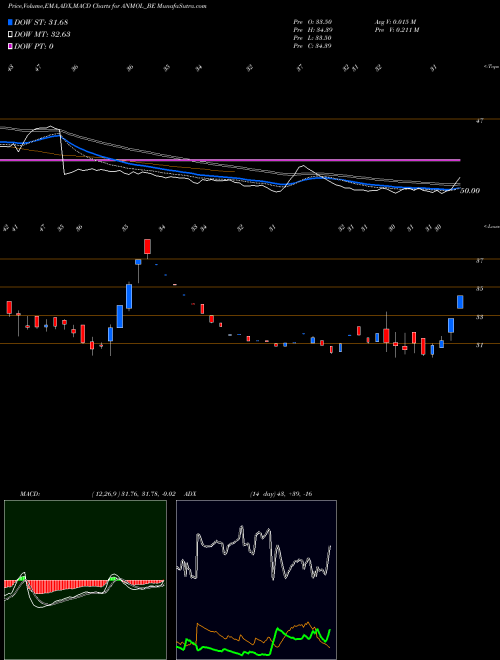Click the 'MACD:' panel label
The height and width of the screenshot is (660, 500).
(x=30, y=494)
